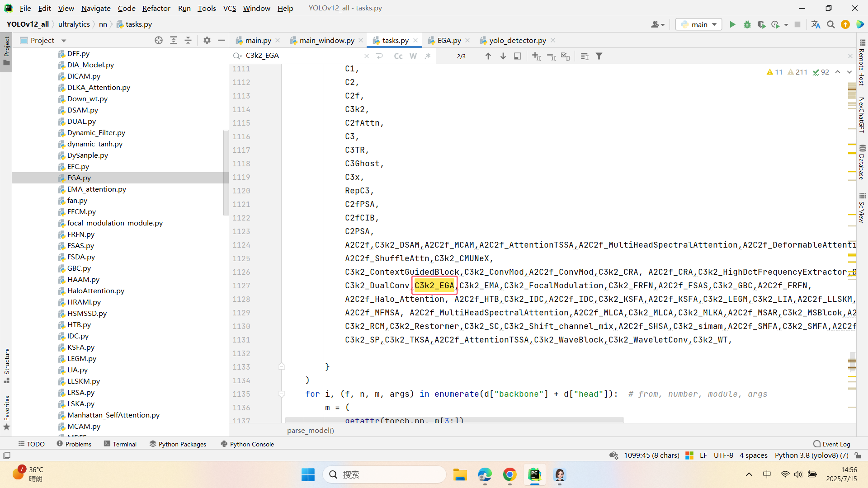This screenshot has height=488, width=868.
Task: Jump to previous search occurrence
Action: [488, 56]
